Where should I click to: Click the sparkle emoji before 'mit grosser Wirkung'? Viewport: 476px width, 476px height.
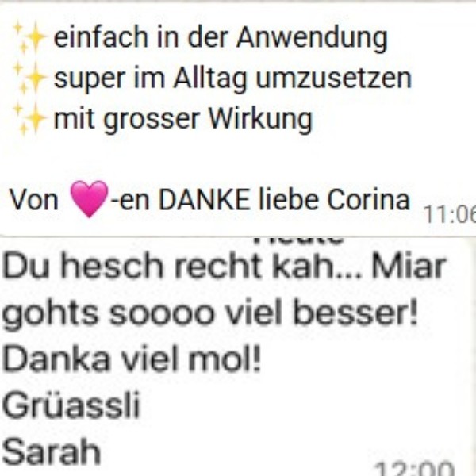coord(30,119)
